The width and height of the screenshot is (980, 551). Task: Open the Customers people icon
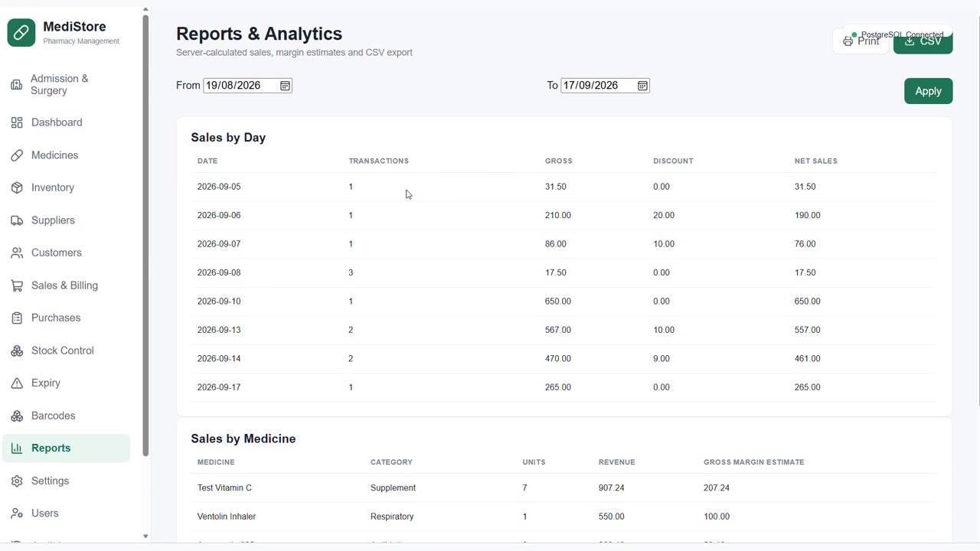pos(17,253)
